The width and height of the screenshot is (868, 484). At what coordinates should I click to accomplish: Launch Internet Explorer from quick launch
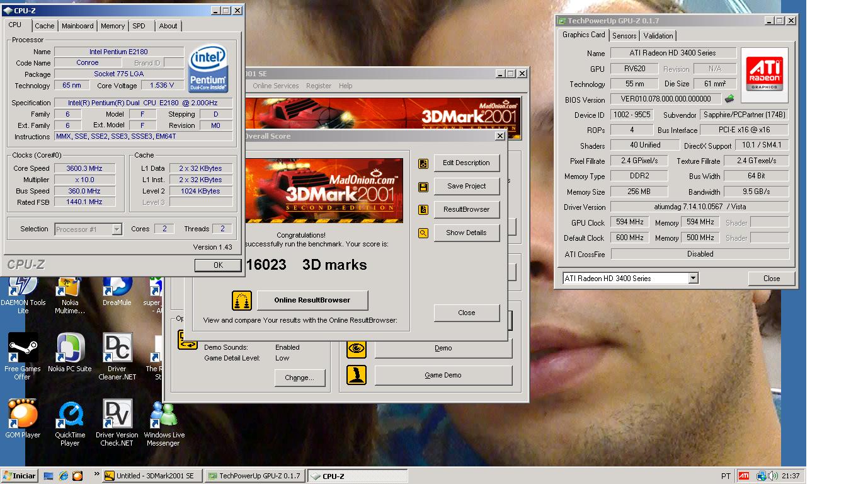[x=63, y=476]
